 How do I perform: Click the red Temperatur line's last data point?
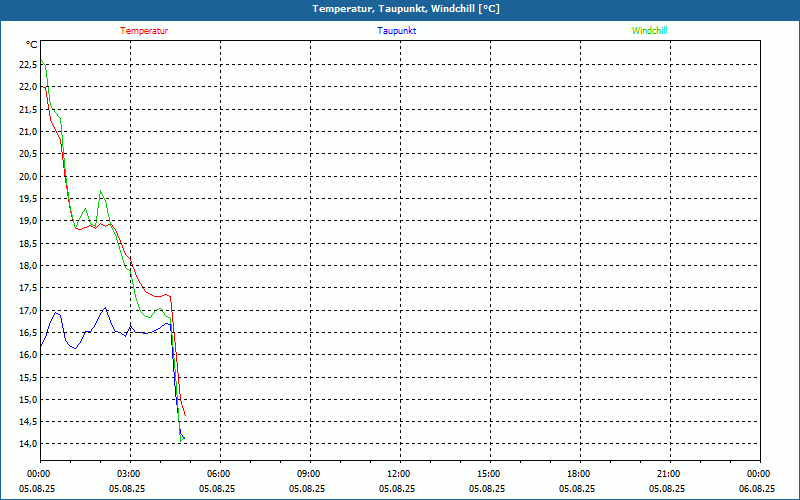tap(185, 415)
